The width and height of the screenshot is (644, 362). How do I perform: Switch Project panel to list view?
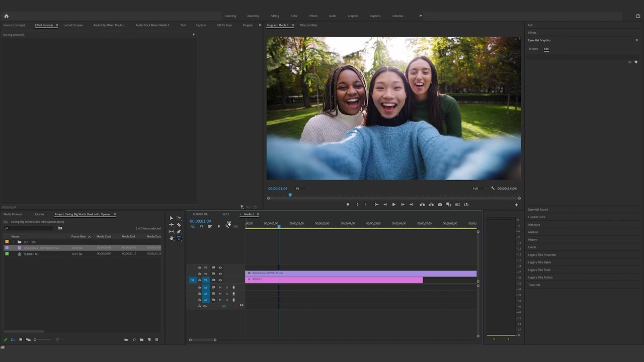tap(13, 340)
